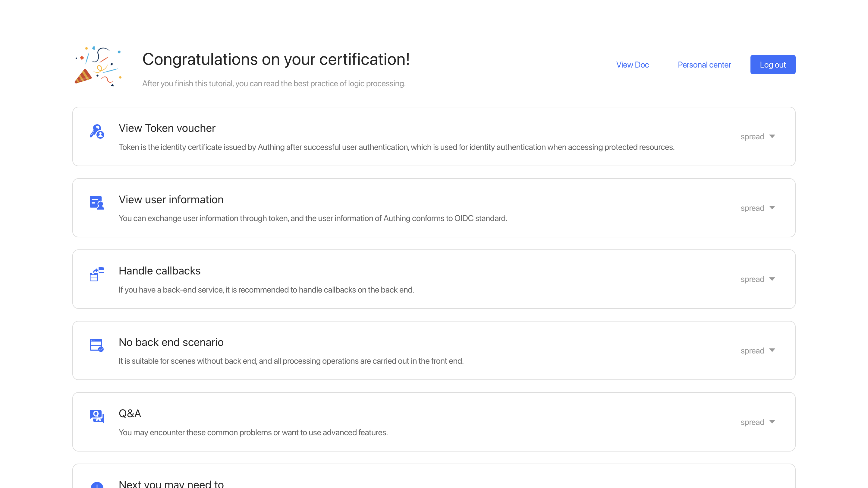The width and height of the screenshot is (868, 488).
Task: Spread open the Handle callbacks panel
Action: (757, 279)
